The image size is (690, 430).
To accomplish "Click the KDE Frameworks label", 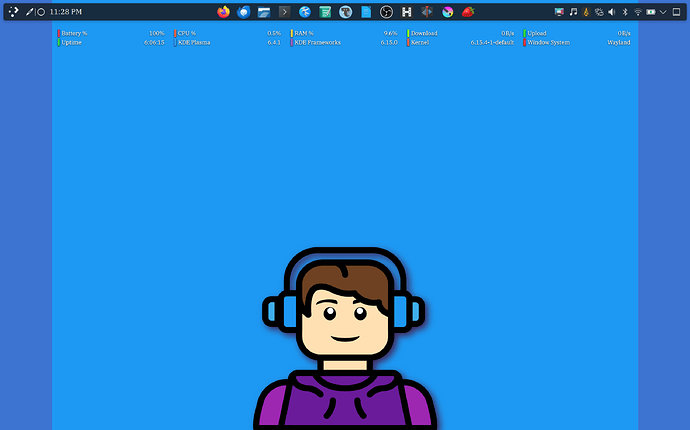I will [x=317, y=43].
